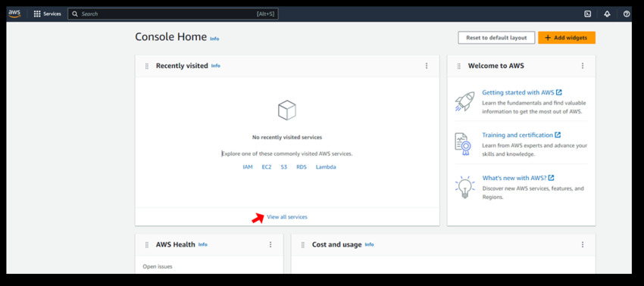The image size is (644, 286).
Task: Click 'No recently visited services' text
Action: 287,138
